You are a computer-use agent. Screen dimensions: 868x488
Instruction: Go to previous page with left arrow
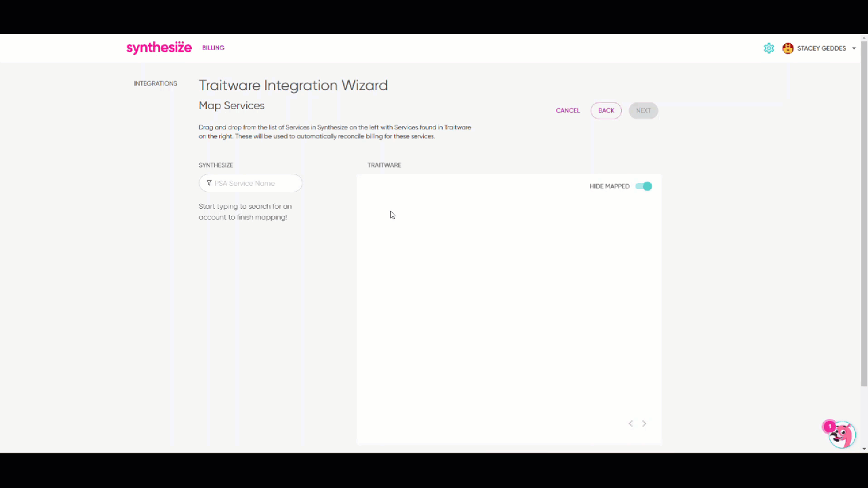pyautogui.click(x=631, y=423)
